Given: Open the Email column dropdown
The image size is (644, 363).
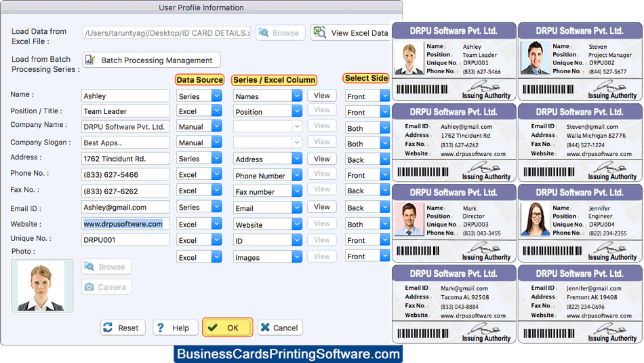Looking at the screenshot, I should 268,208.
